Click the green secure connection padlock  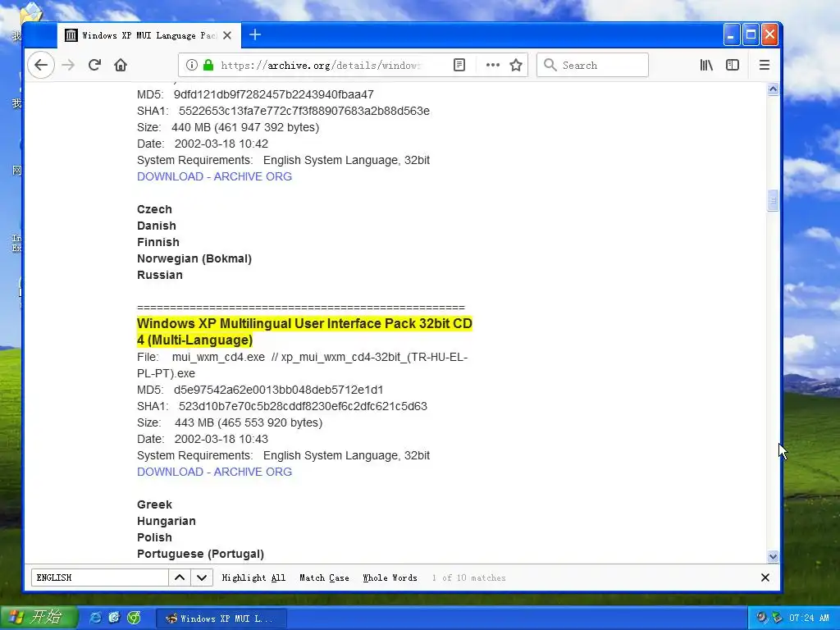click(208, 66)
